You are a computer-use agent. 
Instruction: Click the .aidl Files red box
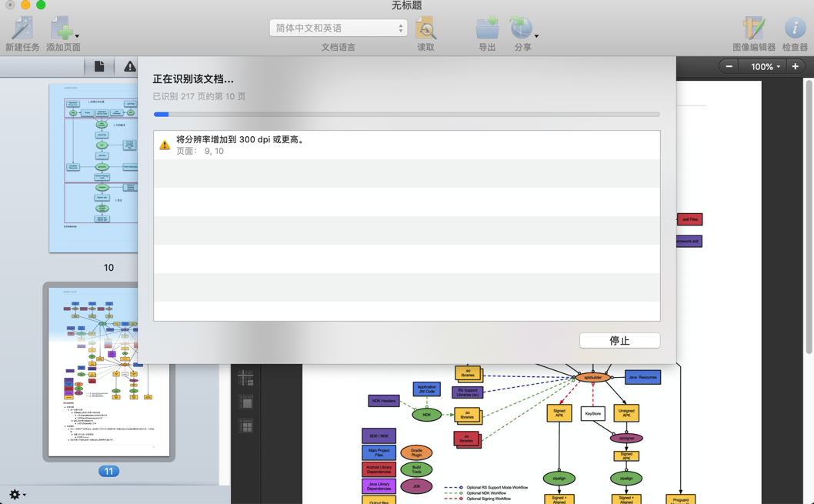[x=690, y=219]
